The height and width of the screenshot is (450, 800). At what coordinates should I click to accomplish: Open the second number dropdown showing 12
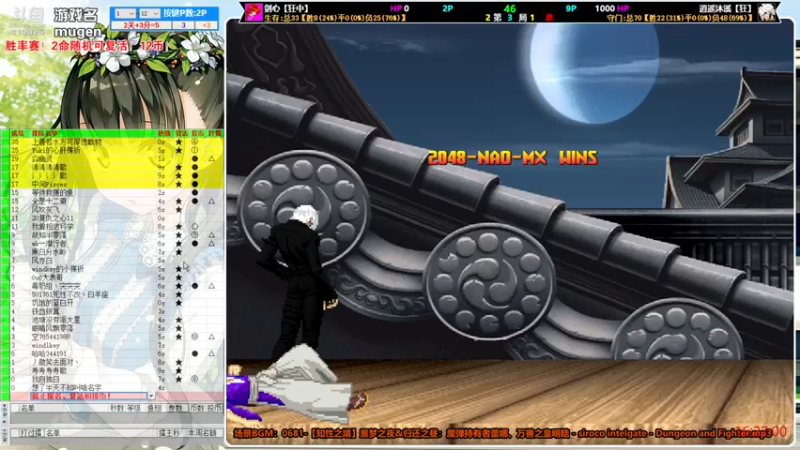(149, 13)
